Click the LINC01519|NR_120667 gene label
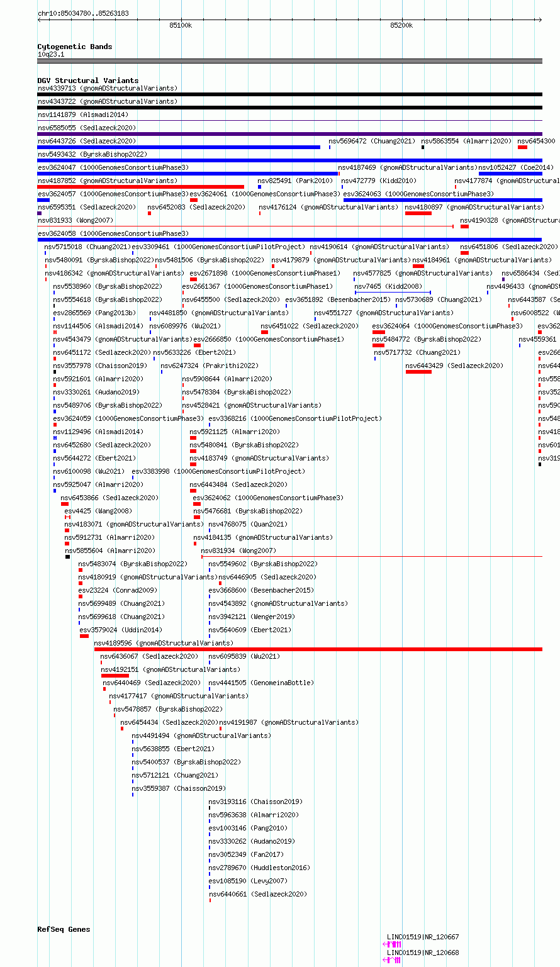Image resolution: width=560 pixels, height=967 pixels. 423,937
